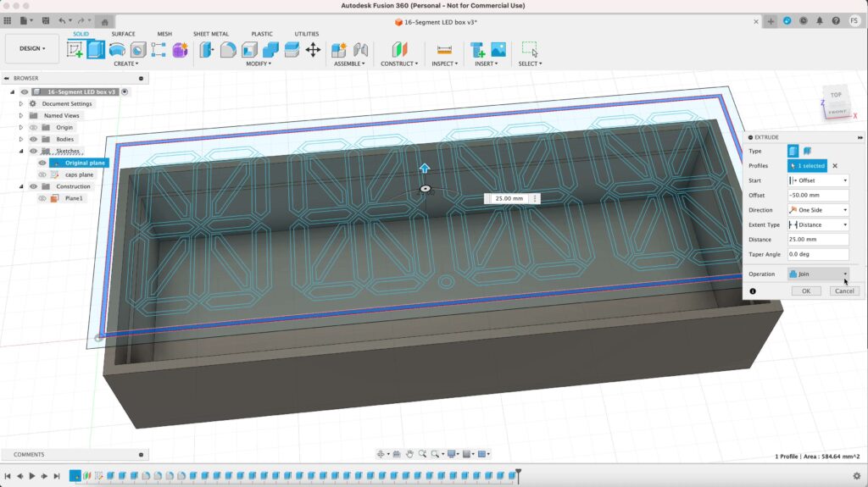
Task: Select the Press Pull tool icon
Action: click(207, 50)
